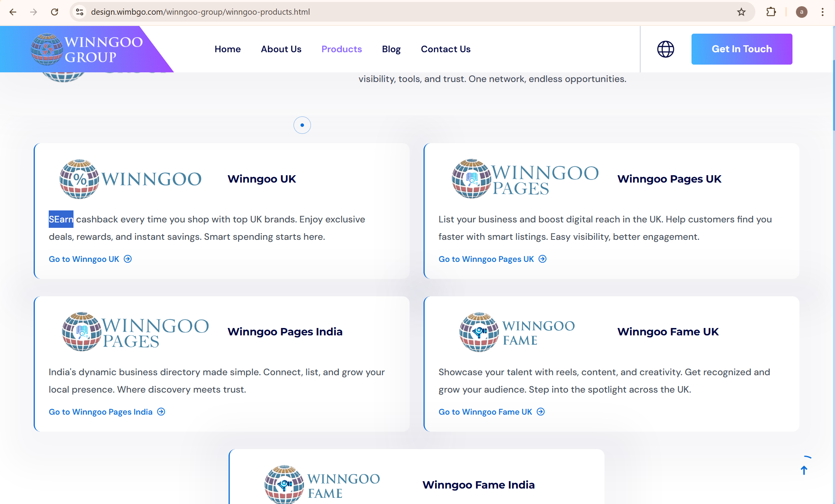Open site information icon in address bar

[x=80, y=12]
